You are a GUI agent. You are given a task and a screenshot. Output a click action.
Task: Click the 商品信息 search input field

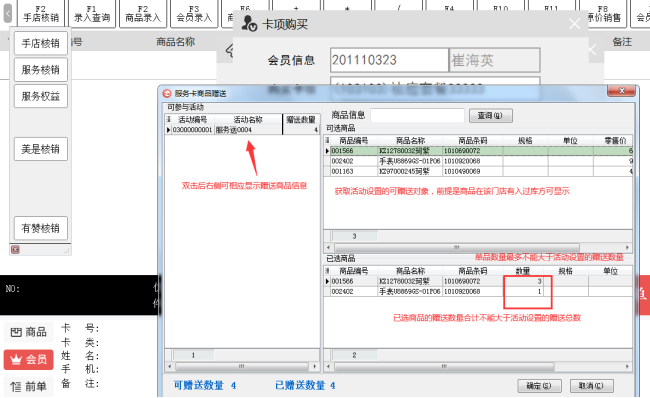tap(417, 116)
